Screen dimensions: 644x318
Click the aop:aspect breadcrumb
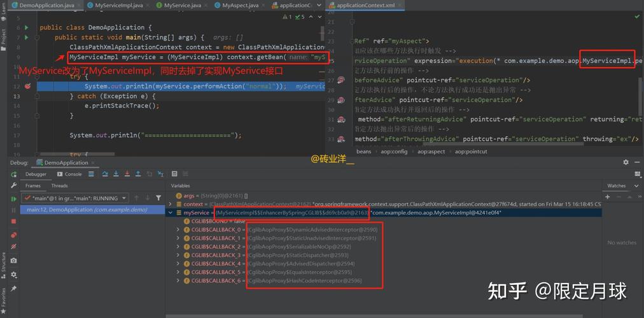[431, 151]
